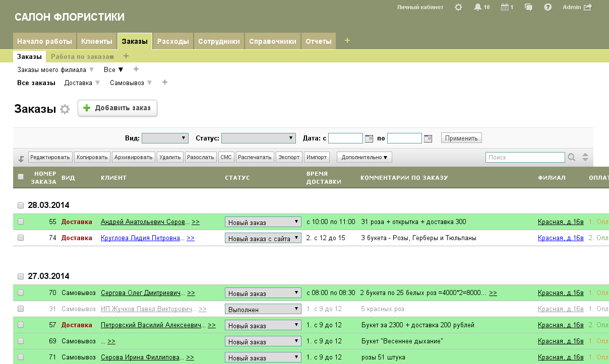
Task: Toggle checkbox for date group 27.03.2014
Action: tap(21, 276)
